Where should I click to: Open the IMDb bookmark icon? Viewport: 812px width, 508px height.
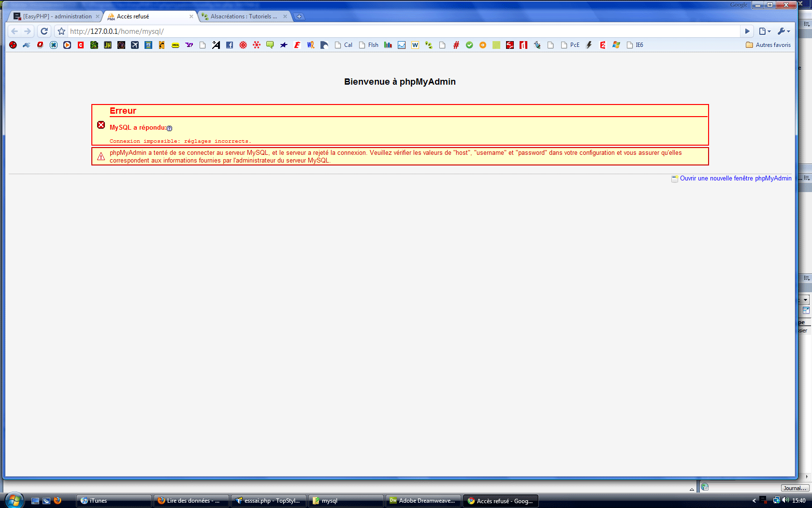click(175, 45)
